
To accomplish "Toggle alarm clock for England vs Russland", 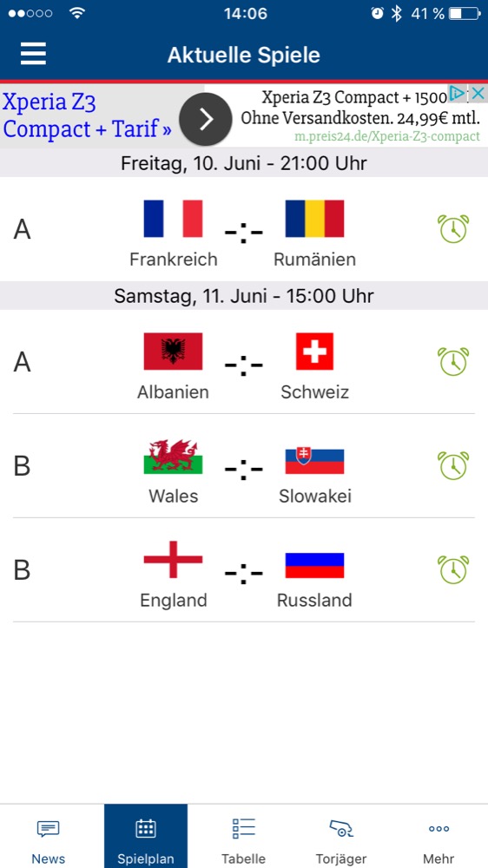I will point(453,569).
